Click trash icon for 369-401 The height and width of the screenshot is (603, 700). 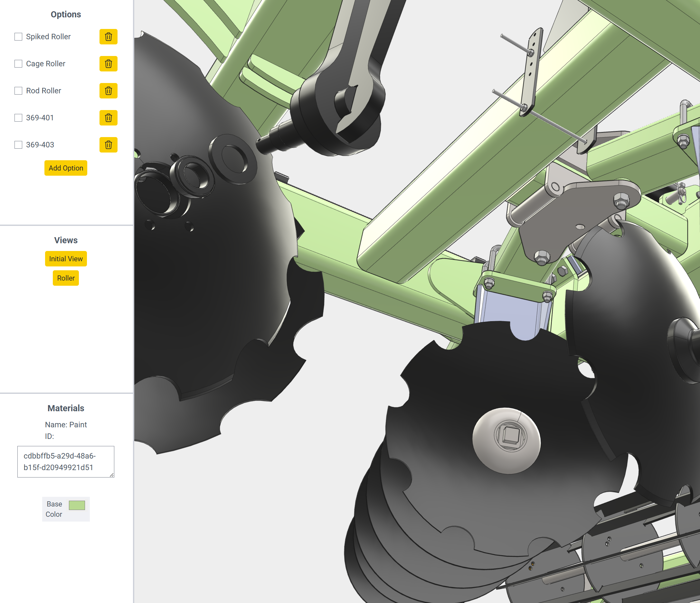coord(108,117)
